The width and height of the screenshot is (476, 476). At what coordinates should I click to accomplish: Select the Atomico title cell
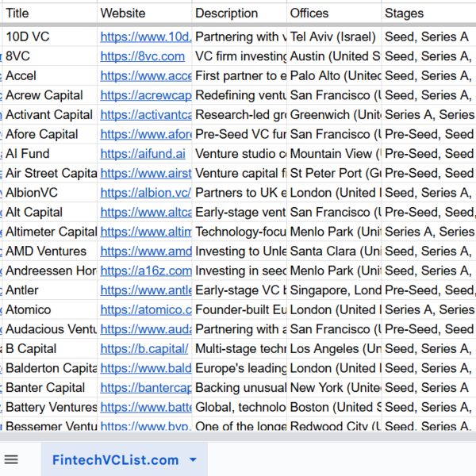click(x=50, y=309)
